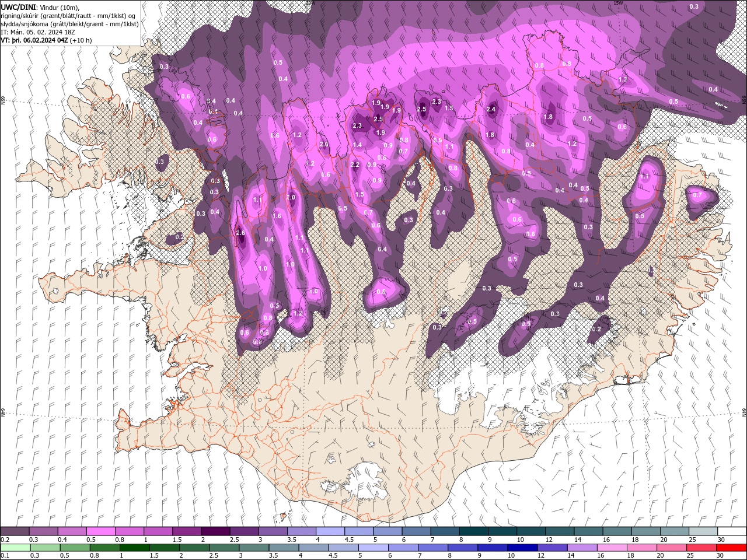Click the "1.6" snowfall value on the map
747x560 pixels.
(x=277, y=216)
